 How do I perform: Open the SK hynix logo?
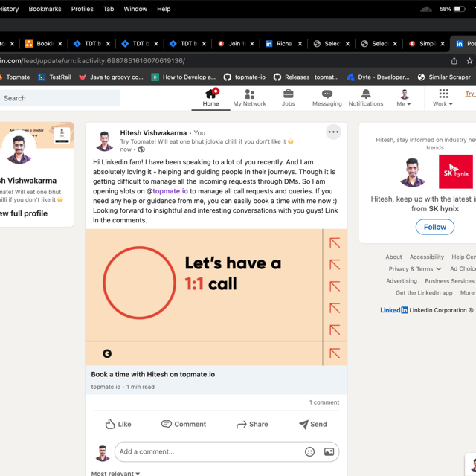click(x=456, y=172)
